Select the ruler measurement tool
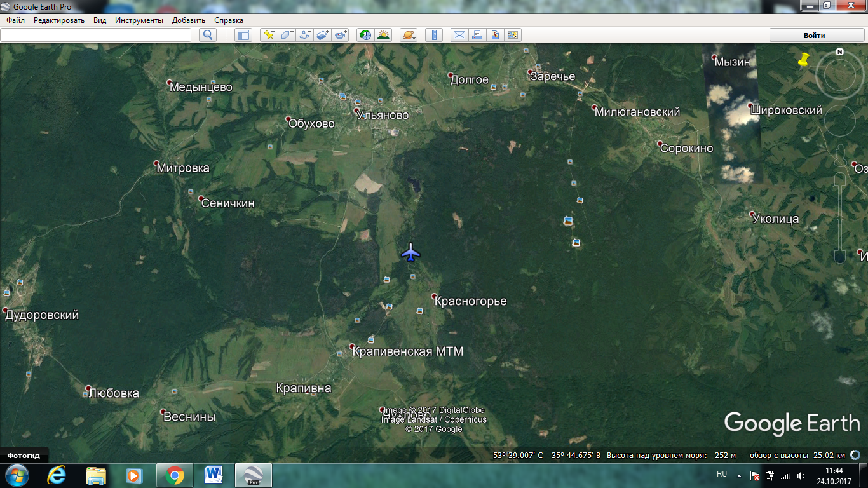The height and width of the screenshot is (488, 868). coord(434,35)
